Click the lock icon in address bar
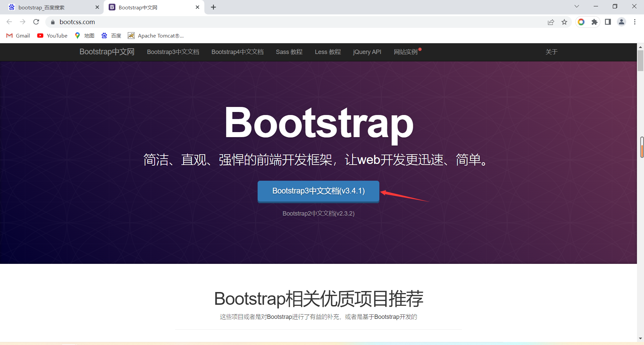Image resolution: width=644 pixels, height=345 pixels. point(53,22)
